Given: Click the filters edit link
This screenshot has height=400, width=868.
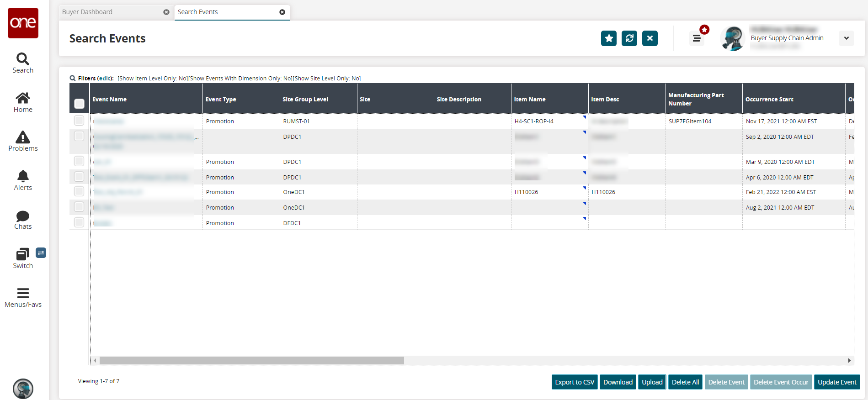Looking at the screenshot, I should (x=105, y=79).
